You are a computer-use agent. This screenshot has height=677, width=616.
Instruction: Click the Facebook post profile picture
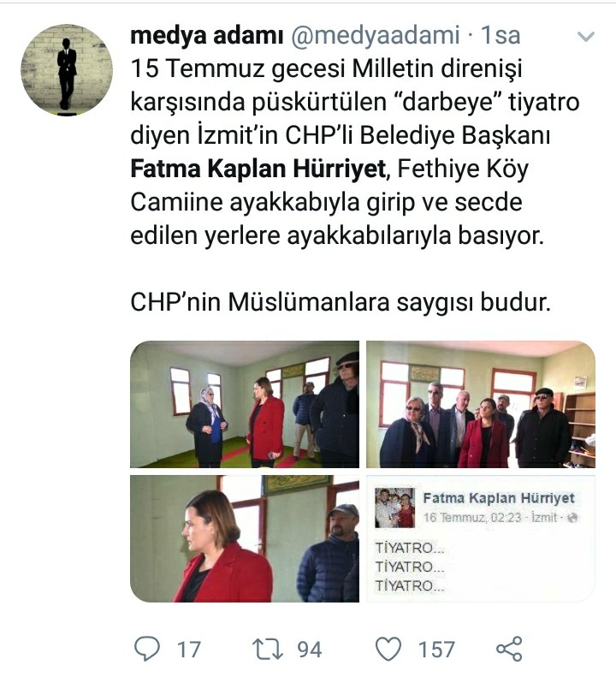(395, 508)
